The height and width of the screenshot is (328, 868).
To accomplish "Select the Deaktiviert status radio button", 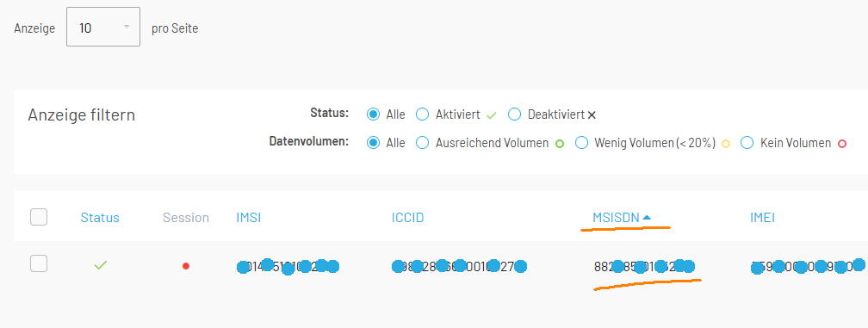I will (515, 114).
